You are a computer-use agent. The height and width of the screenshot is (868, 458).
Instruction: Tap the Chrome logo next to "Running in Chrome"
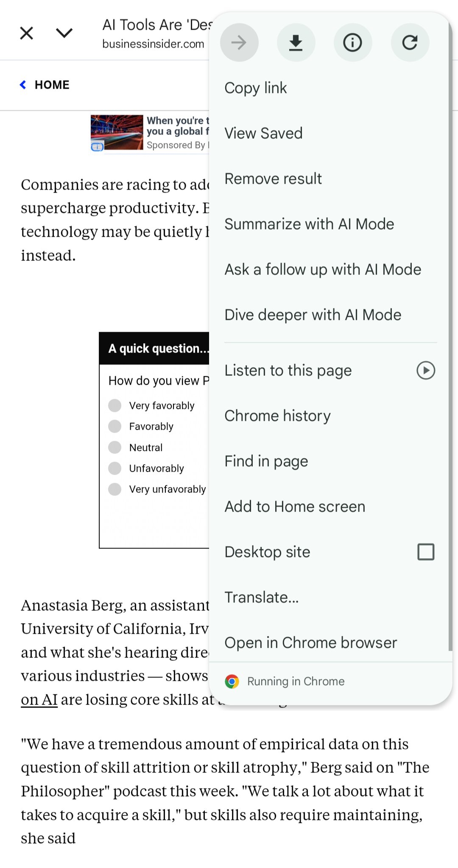(232, 681)
